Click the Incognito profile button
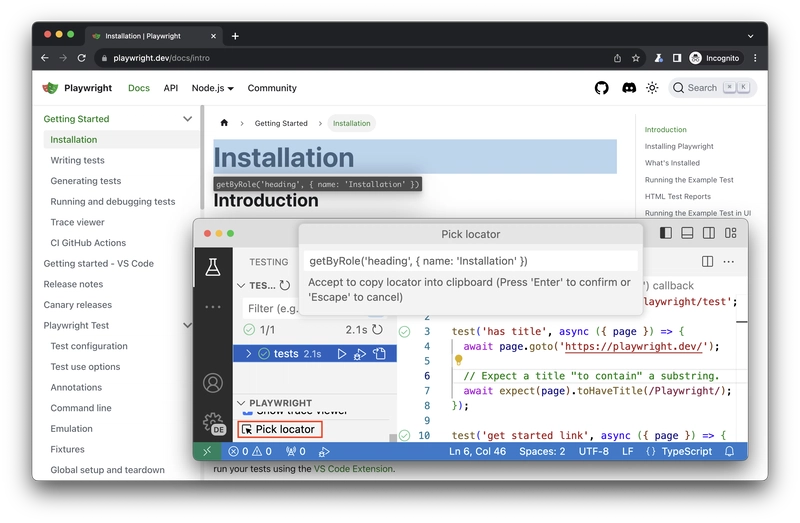 [715, 58]
